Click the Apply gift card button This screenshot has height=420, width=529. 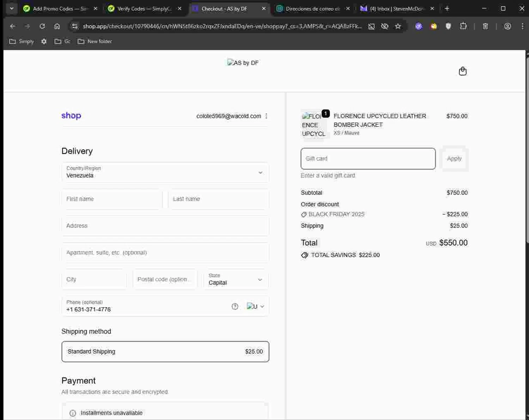[x=454, y=159]
